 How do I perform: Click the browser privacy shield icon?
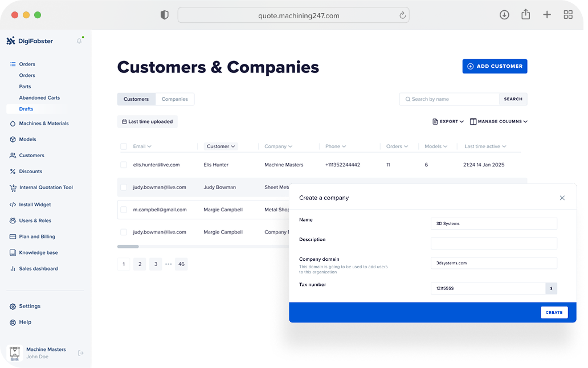point(164,15)
